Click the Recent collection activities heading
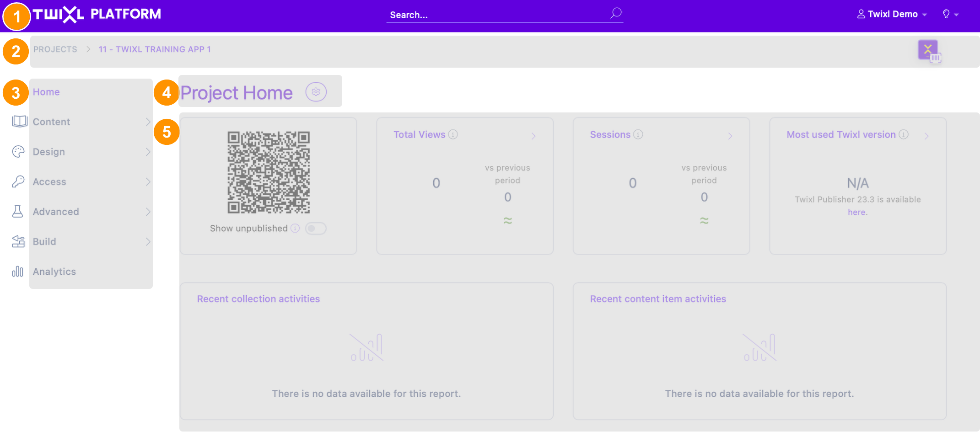This screenshot has height=437, width=980. (258, 299)
